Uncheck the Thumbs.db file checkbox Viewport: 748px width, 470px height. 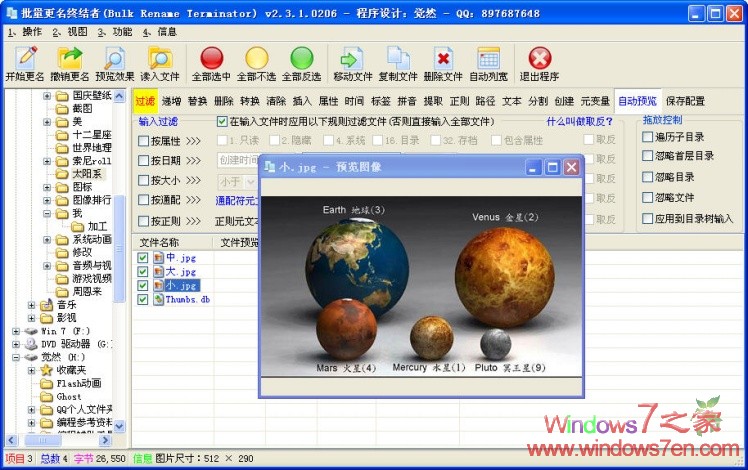tap(143, 299)
